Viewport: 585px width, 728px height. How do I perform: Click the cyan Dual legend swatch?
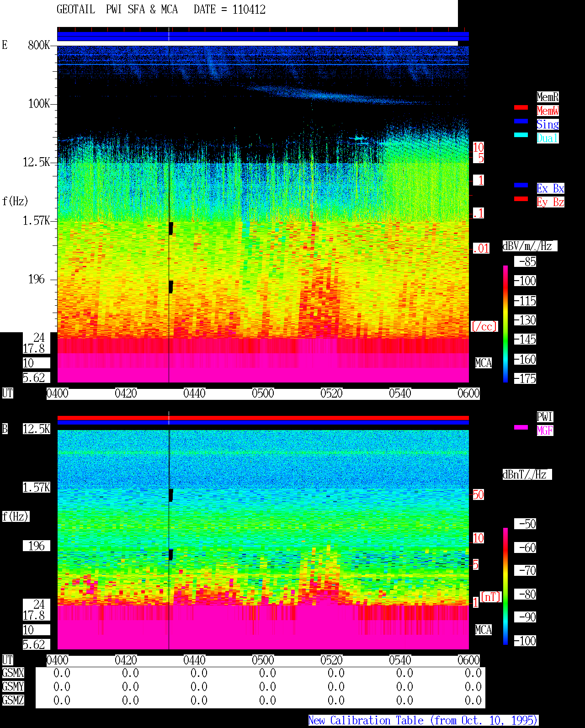click(x=521, y=135)
